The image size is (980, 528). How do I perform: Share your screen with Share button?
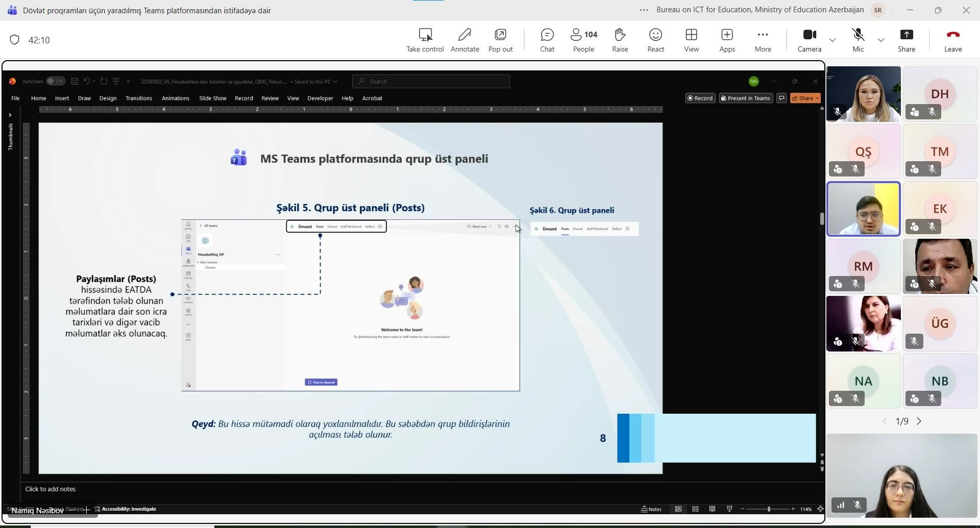click(906, 40)
